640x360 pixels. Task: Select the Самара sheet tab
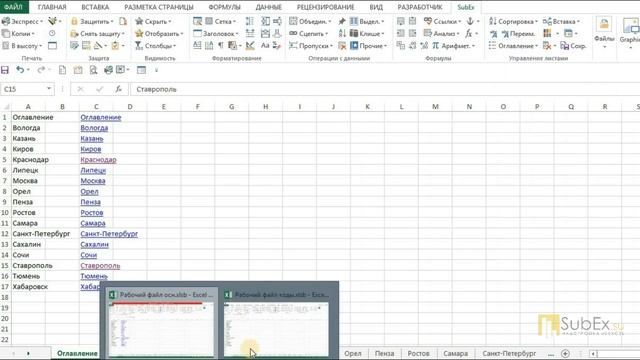[456, 353]
